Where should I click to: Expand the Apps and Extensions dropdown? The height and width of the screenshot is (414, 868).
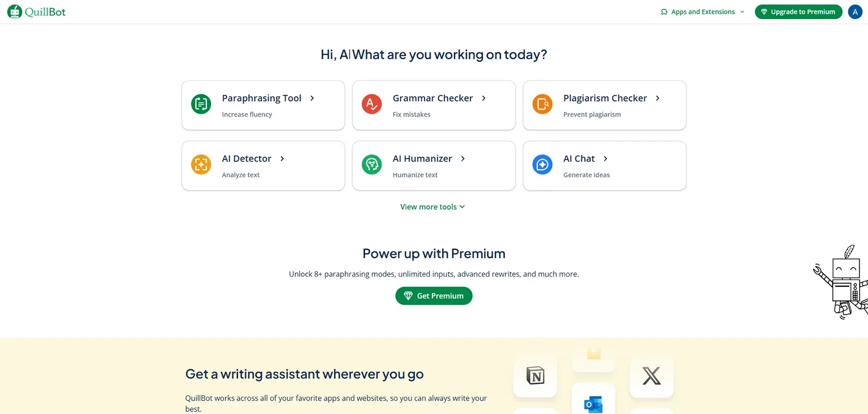[x=703, y=12]
